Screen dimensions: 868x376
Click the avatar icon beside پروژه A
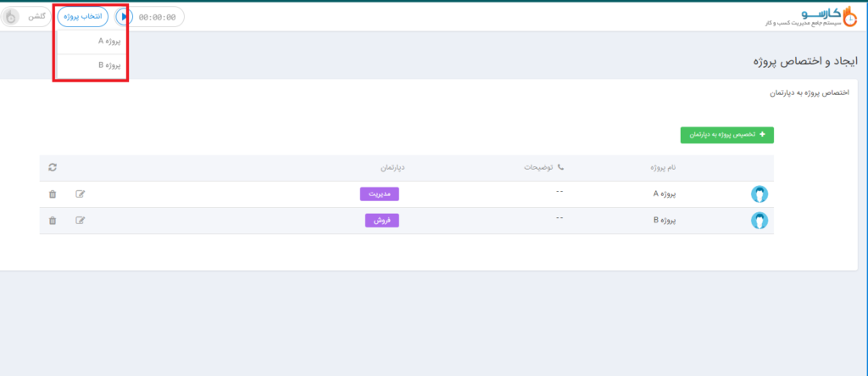point(759,194)
